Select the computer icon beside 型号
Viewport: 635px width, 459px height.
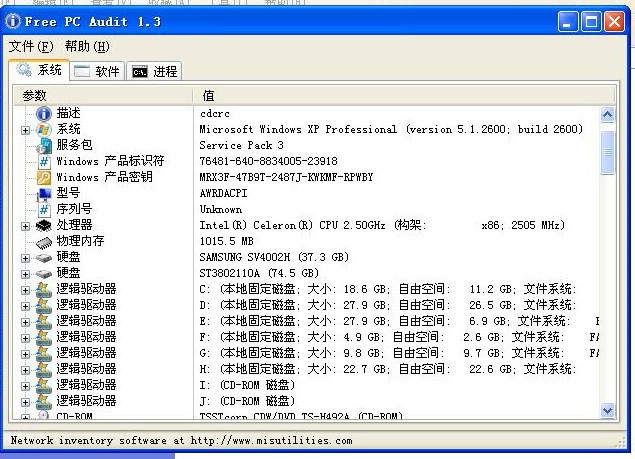(x=44, y=194)
